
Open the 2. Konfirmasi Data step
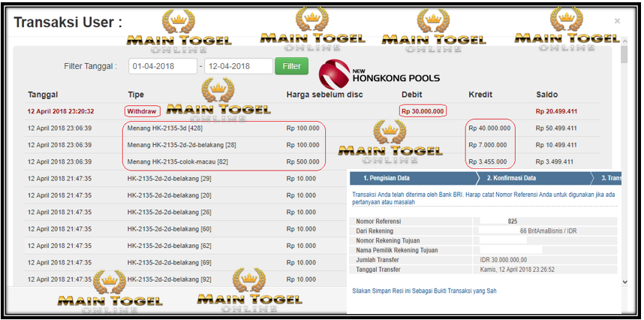[511, 178]
